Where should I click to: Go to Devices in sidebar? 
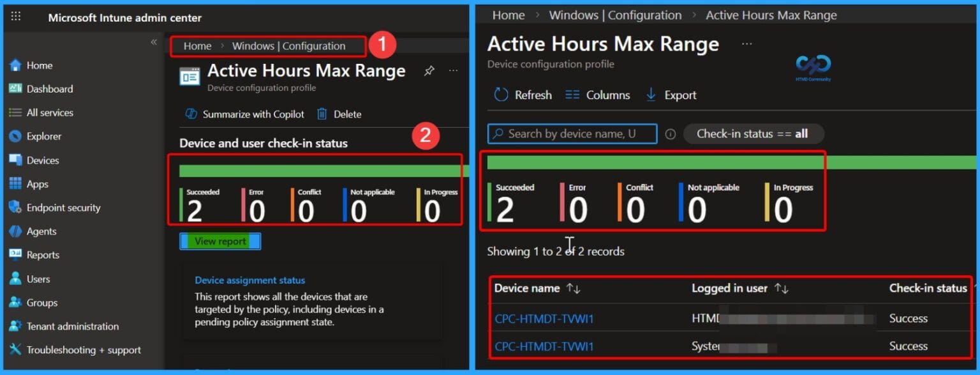point(43,160)
